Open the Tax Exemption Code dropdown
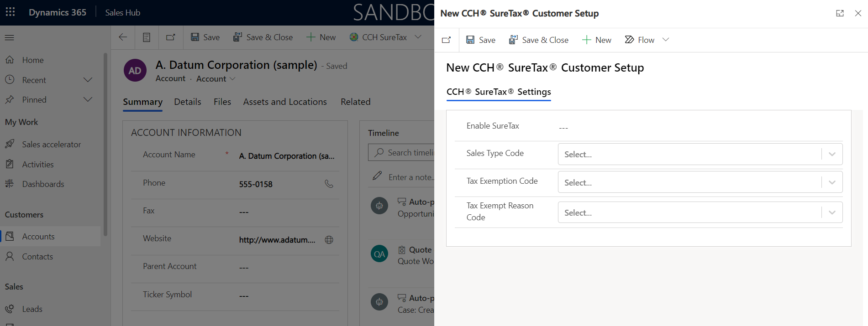Viewport: 868px width, 326px height. pyautogui.click(x=700, y=182)
